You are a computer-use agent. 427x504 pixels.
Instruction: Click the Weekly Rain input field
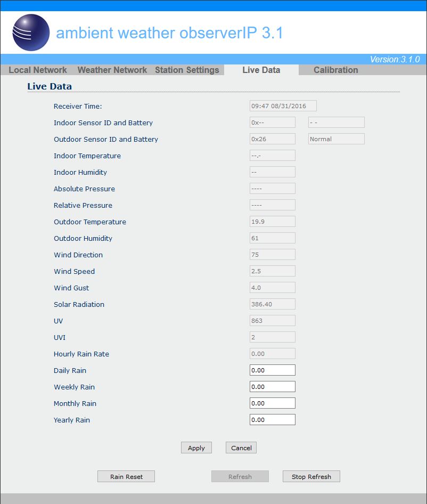(273, 387)
